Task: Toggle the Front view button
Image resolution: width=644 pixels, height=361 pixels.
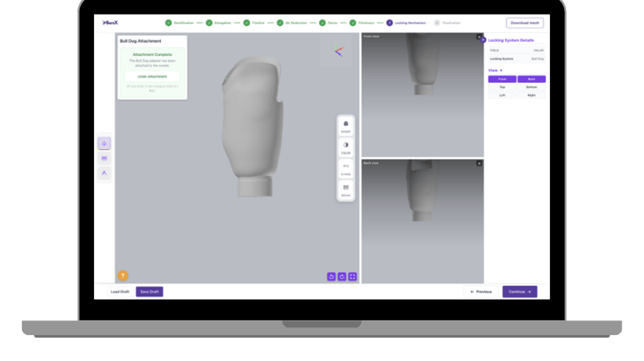Action: (502, 80)
